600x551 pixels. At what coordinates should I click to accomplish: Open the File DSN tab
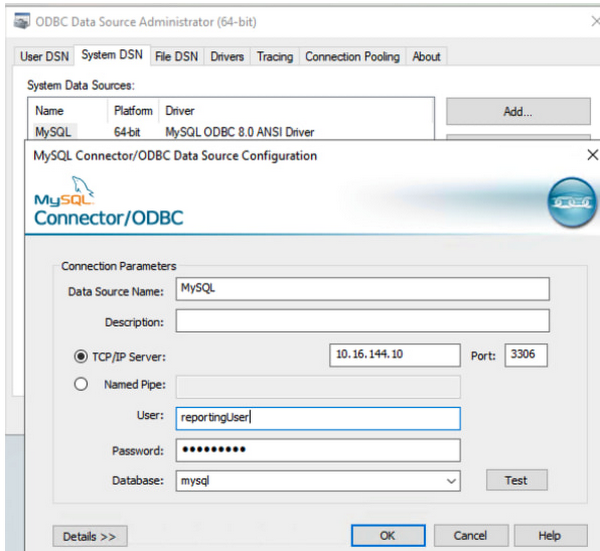click(x=176, y=57)
